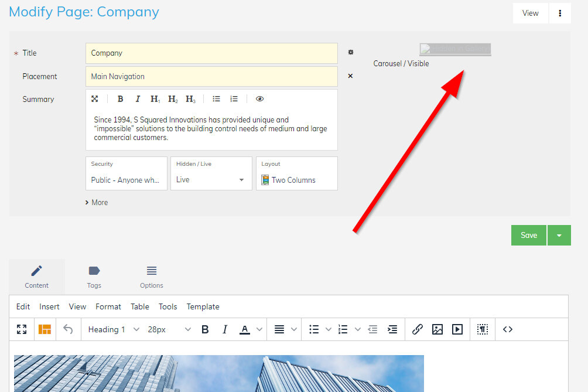Image resolution: width=588 pixels, height=392 pixels.
Task: Expand the More options section
Action: tap(97, 202)
